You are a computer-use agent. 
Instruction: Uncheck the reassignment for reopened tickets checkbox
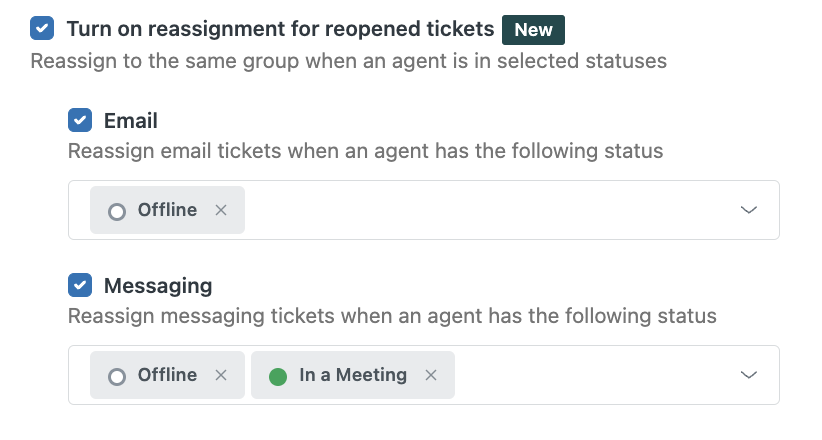(x=42, y=28)
